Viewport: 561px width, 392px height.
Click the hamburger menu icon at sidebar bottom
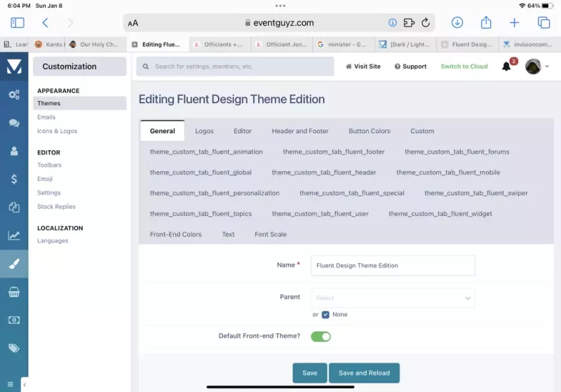(x=11, y=384)
